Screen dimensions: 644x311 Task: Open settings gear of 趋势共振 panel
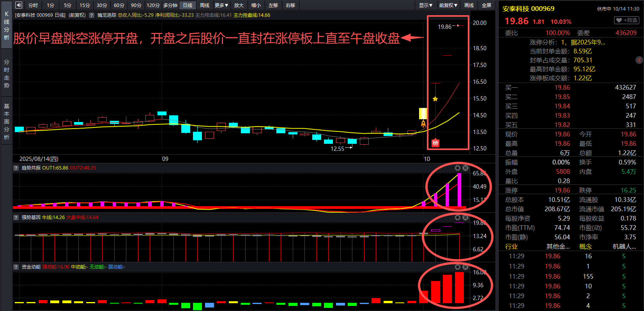(458, 168)
